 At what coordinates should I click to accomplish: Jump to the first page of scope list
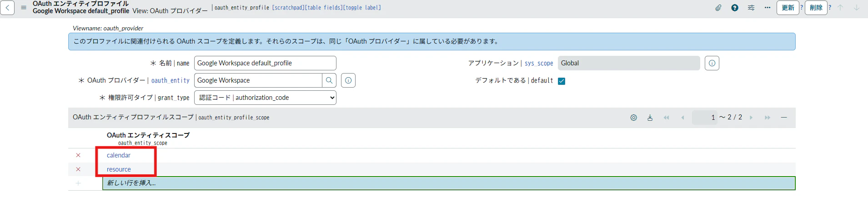[x=666, y=118]
